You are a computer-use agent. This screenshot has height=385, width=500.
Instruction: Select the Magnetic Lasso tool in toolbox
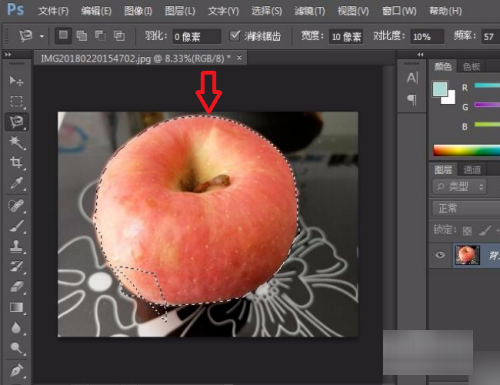pos(16,122)
